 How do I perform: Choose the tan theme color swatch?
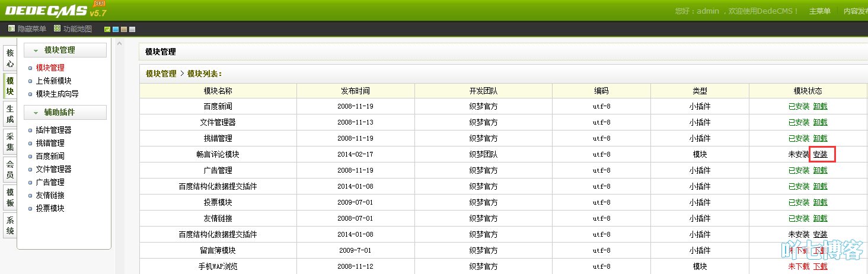(124, 29)
